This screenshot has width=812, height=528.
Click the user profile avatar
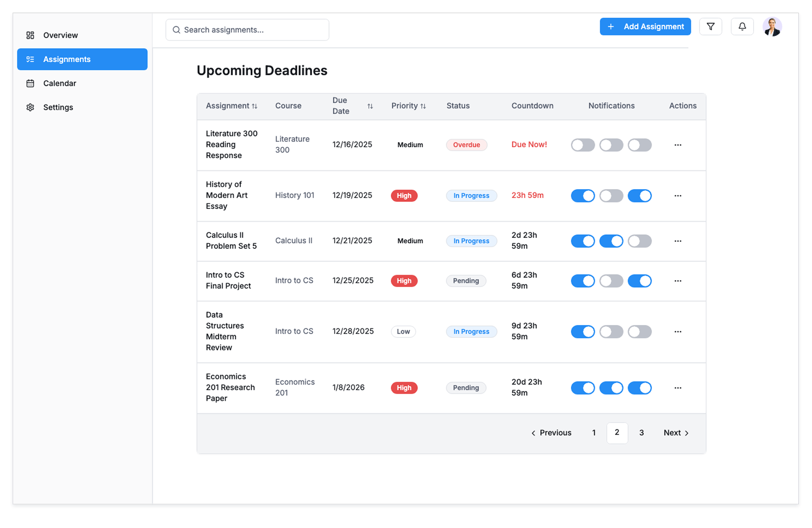772,27
